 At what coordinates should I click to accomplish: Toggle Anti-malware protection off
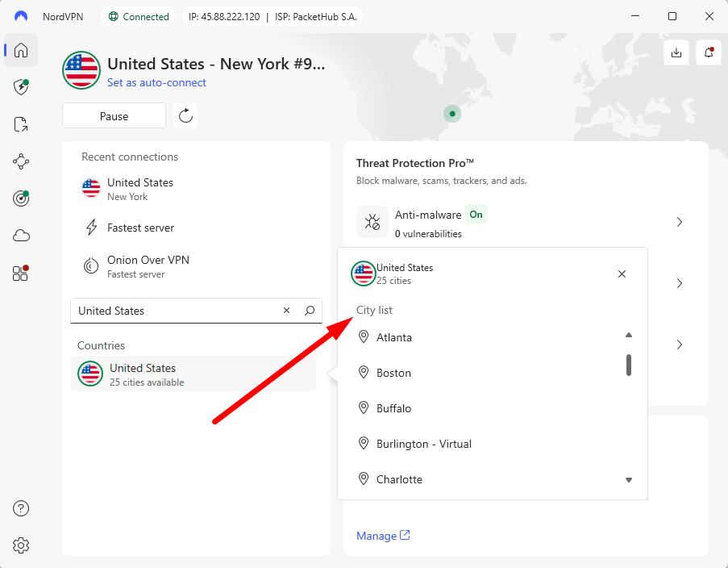(476, 215)
